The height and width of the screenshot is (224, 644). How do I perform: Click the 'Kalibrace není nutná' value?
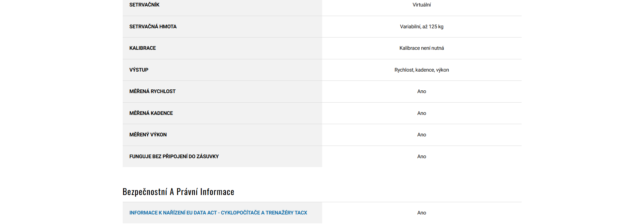(x=421, y=48)
